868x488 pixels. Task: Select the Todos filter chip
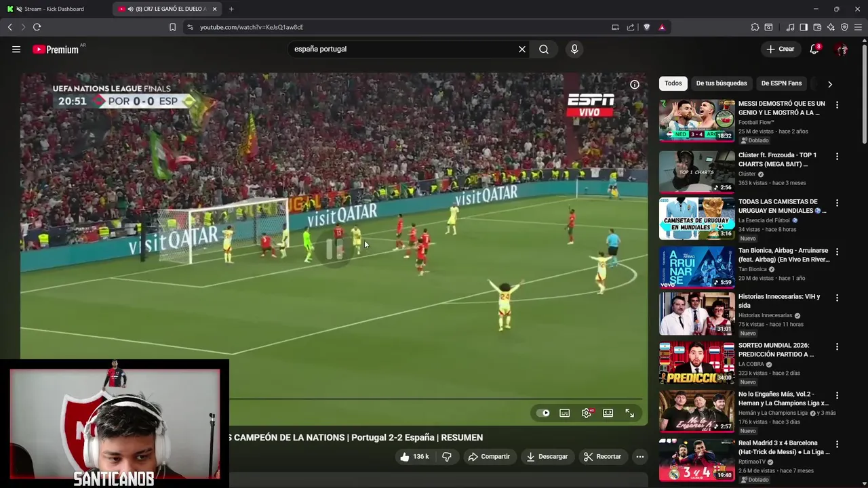click(x=673, y=83)
